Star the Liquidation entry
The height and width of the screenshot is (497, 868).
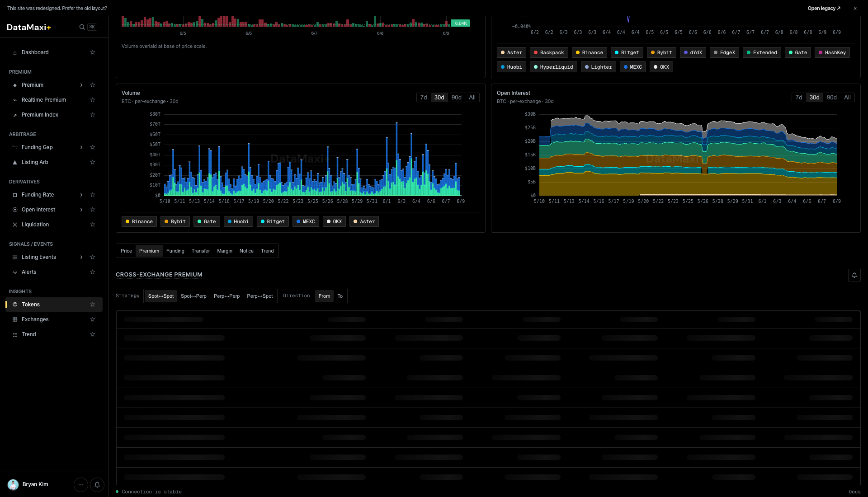93,225
